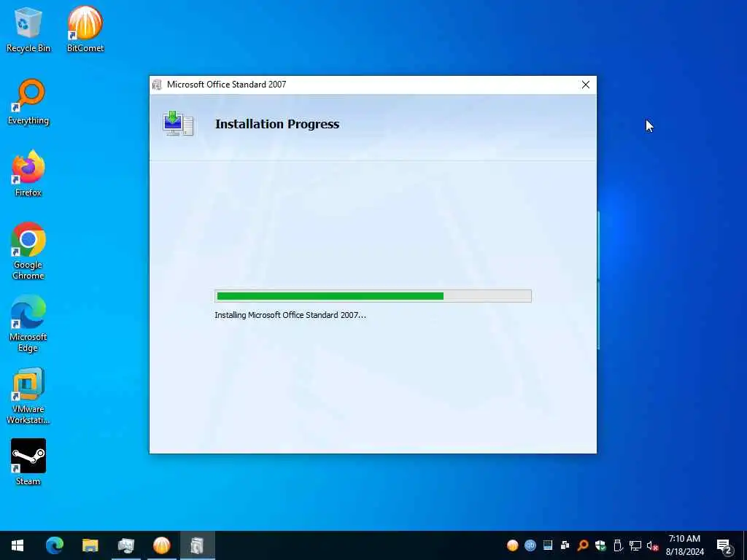Viewport: 747px width, 560px height.
Task: Open the muted volume tray icon
Action: click(652, 545)
